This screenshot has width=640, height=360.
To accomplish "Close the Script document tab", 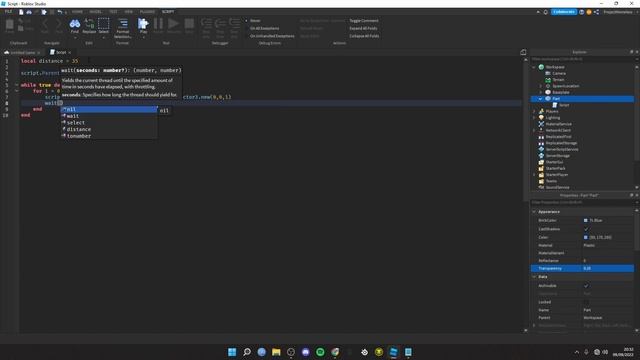I will 70,53.
